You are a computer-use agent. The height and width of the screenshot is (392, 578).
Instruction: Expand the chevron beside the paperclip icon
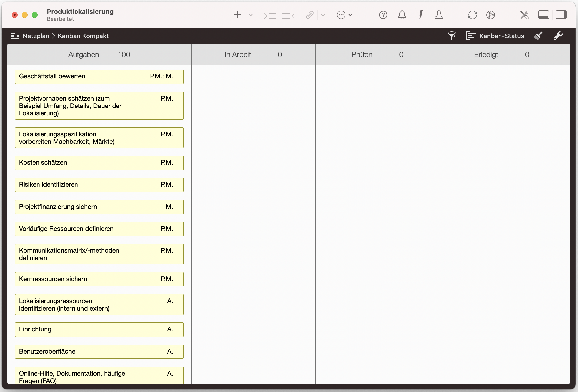click(323, 15)
